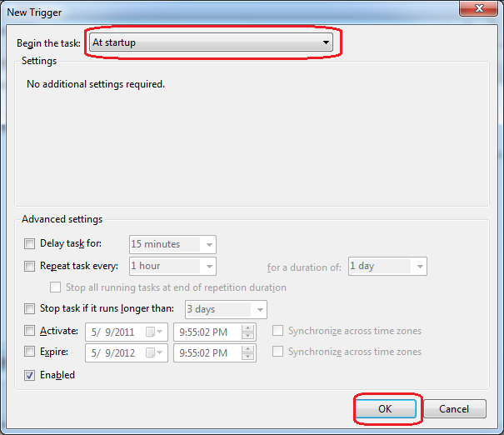Open the calendar icon for Expire date 5/9/2012
The height and width of the screenshot is (435, 504).
154,352
